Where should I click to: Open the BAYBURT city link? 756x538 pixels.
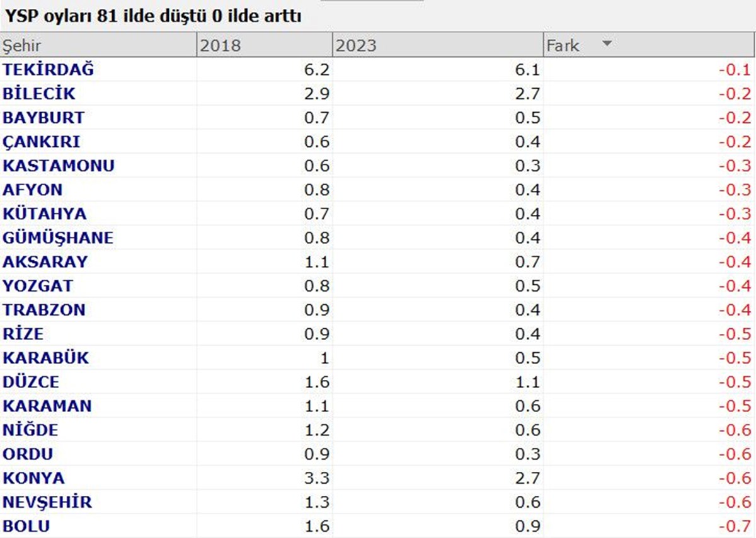point(43,117)
